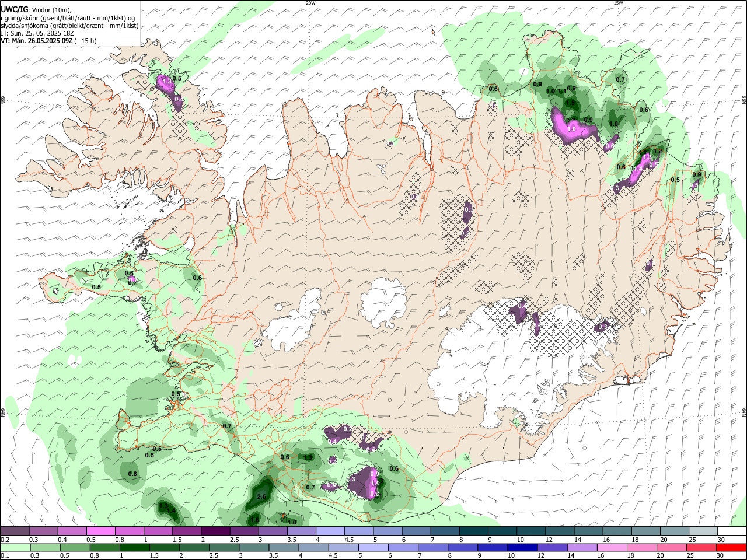747x560 pixels.
Task: Click the '0.1' label on the lower rain legend row
Action: tap(5, 555)
